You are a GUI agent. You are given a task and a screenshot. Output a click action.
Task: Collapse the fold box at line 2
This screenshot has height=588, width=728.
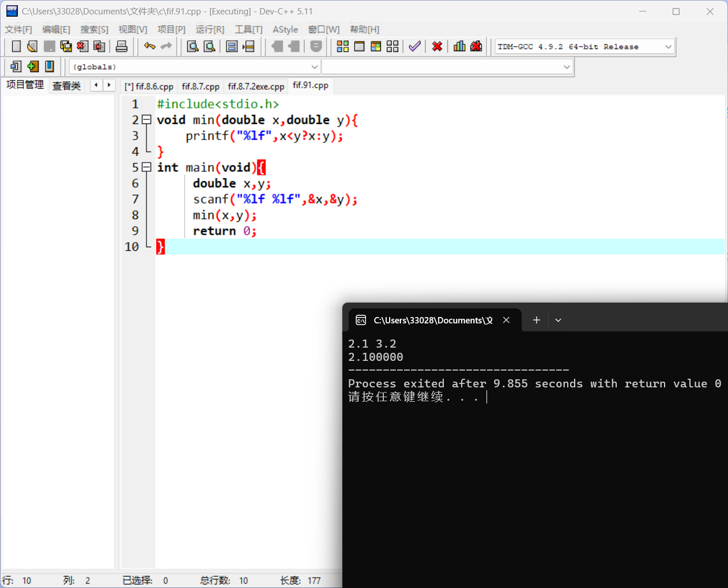point(146,120)
